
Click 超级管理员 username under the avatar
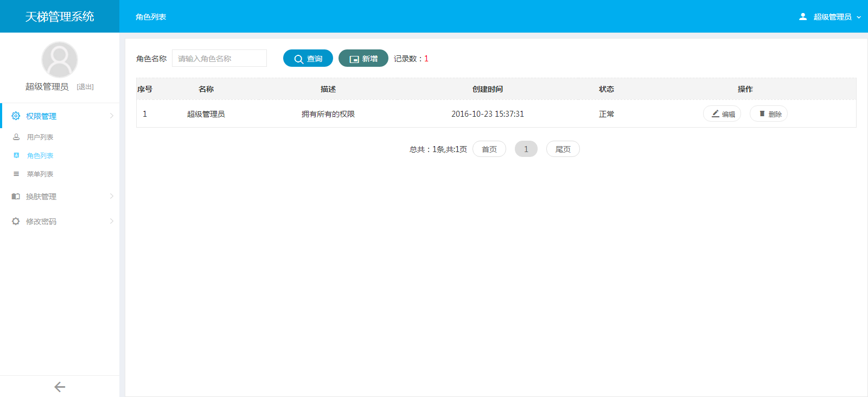tap(47, 87)
